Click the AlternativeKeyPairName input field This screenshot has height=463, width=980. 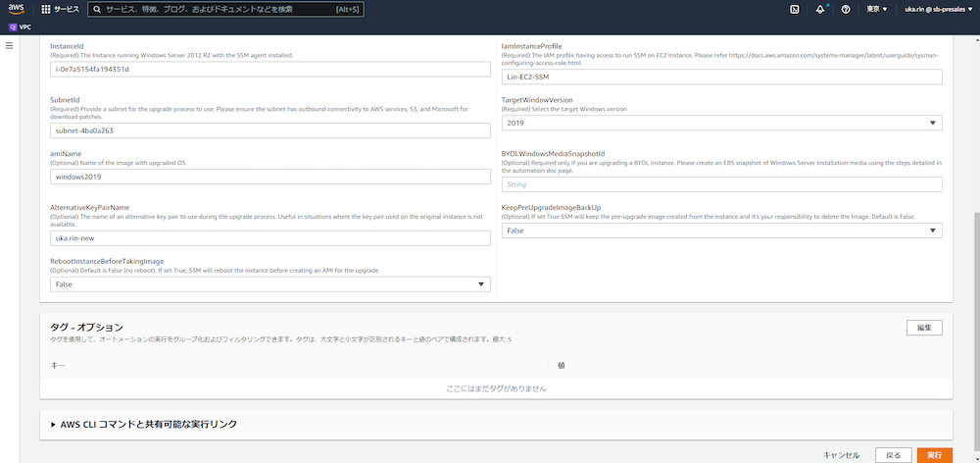coord(270,238)
